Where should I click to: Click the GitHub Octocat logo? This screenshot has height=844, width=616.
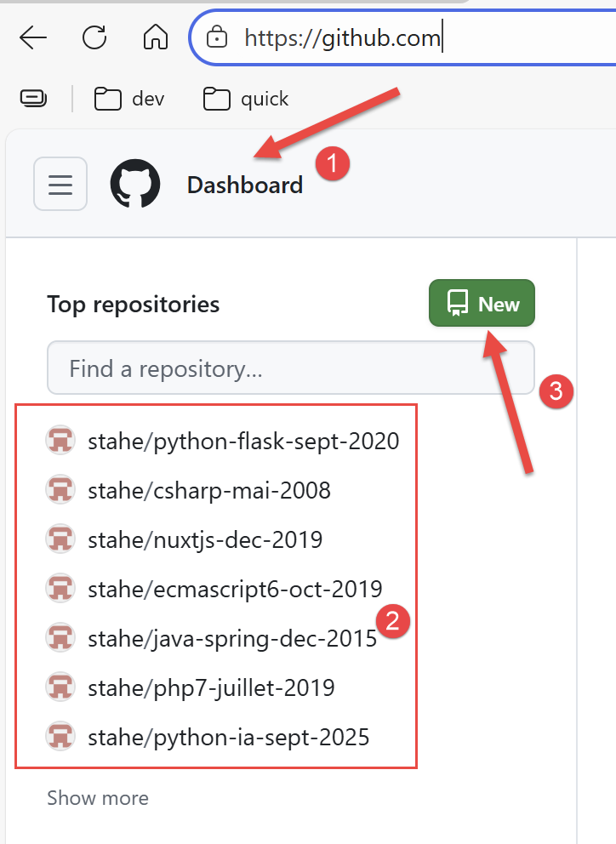pos(135,184)
